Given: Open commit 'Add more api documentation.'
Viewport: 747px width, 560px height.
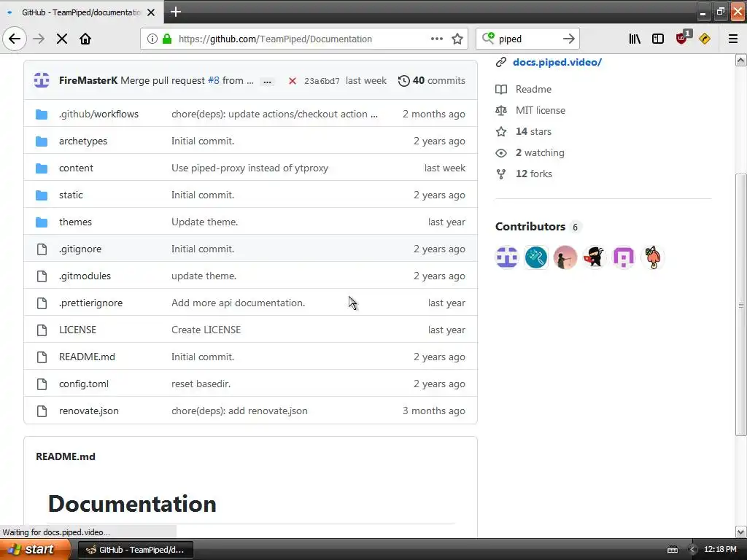Looking at the screenshot, I should click(239, 303).
